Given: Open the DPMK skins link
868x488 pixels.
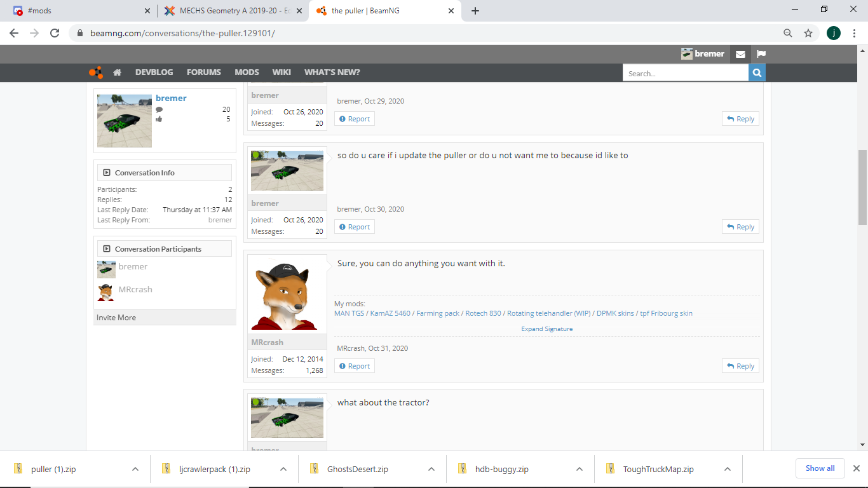Looking at the screenshot, I should point(615,313).
